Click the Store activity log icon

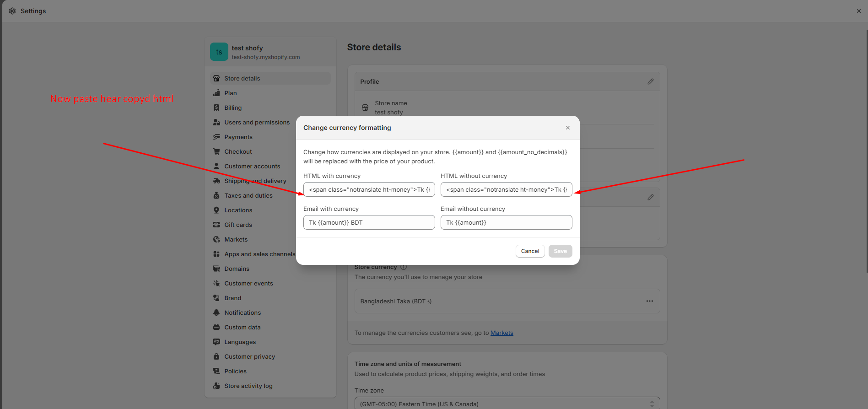point(216,386)
